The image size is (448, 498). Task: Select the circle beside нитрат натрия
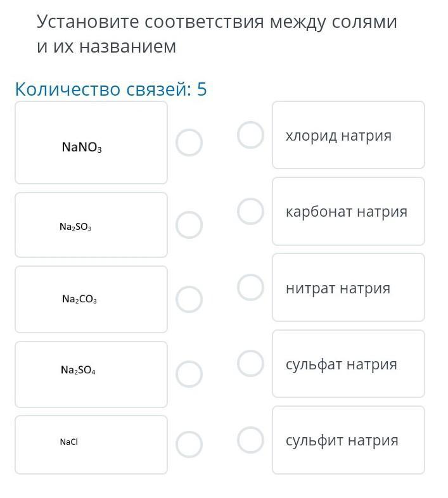click(250, 287)
